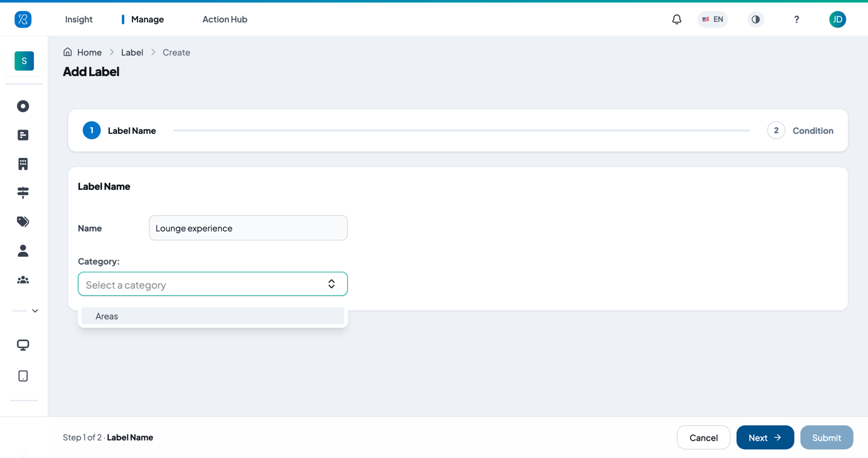Click the "Category:" field label
This screenshot has width=868, height=458.
coord(99,261)
